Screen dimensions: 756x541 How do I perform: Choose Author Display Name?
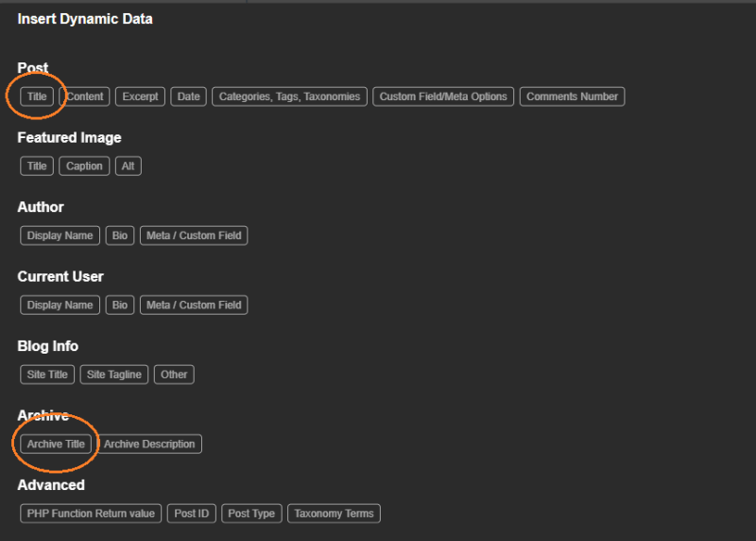(60, 236)
